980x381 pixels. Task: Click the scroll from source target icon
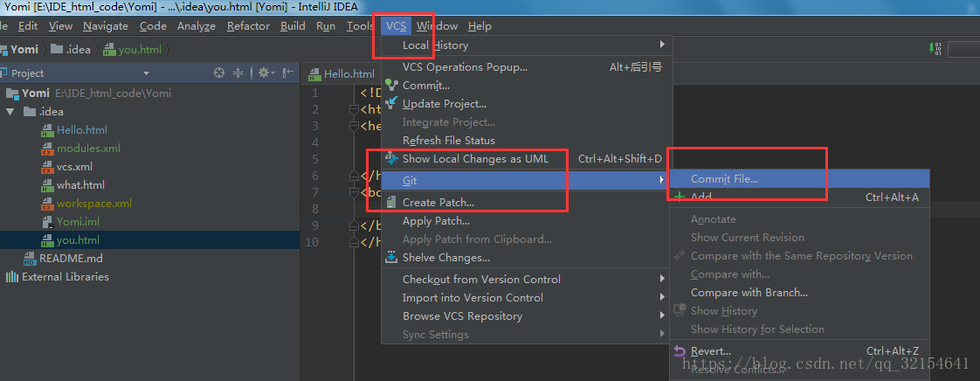[219, 73]
